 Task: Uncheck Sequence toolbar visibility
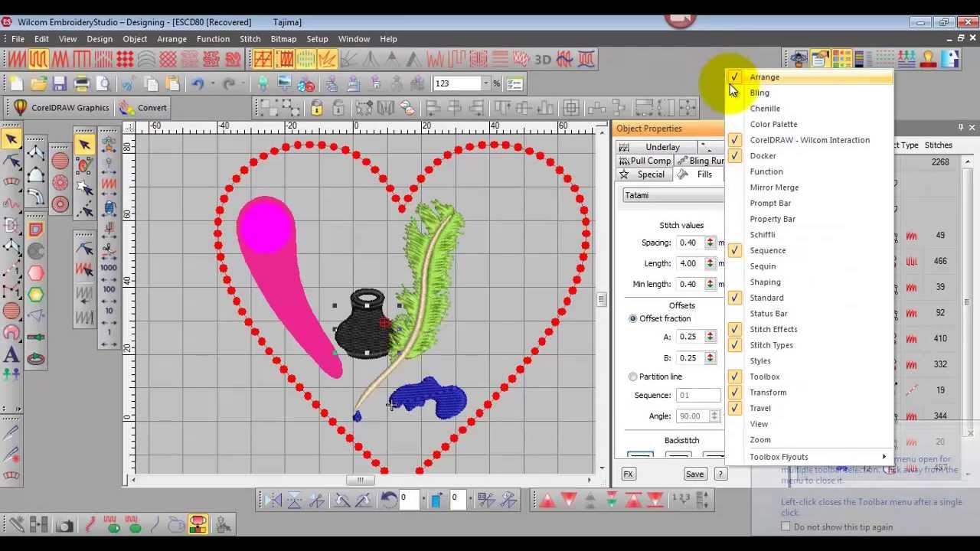768,250
